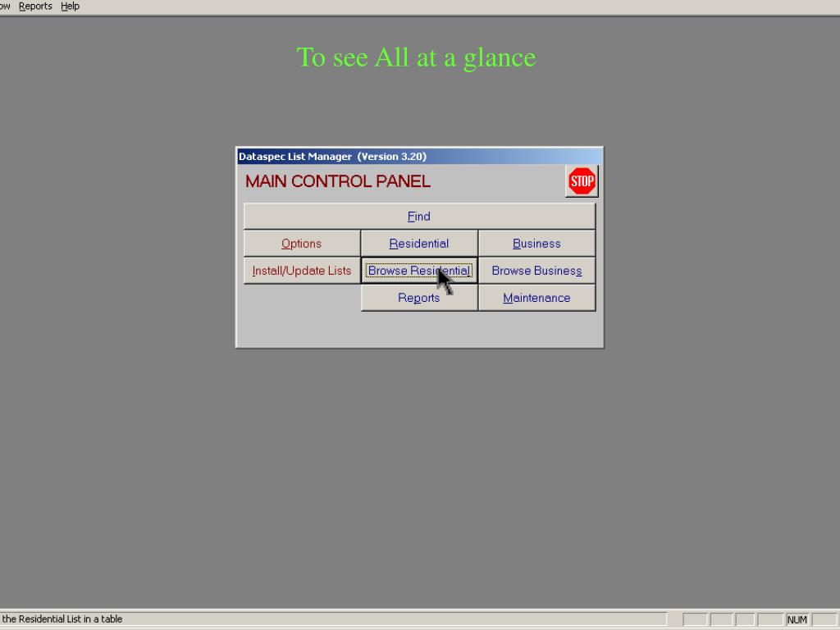Screen dimensions: 840x630
Task: Open the Help menu
Action: point(70,7)
